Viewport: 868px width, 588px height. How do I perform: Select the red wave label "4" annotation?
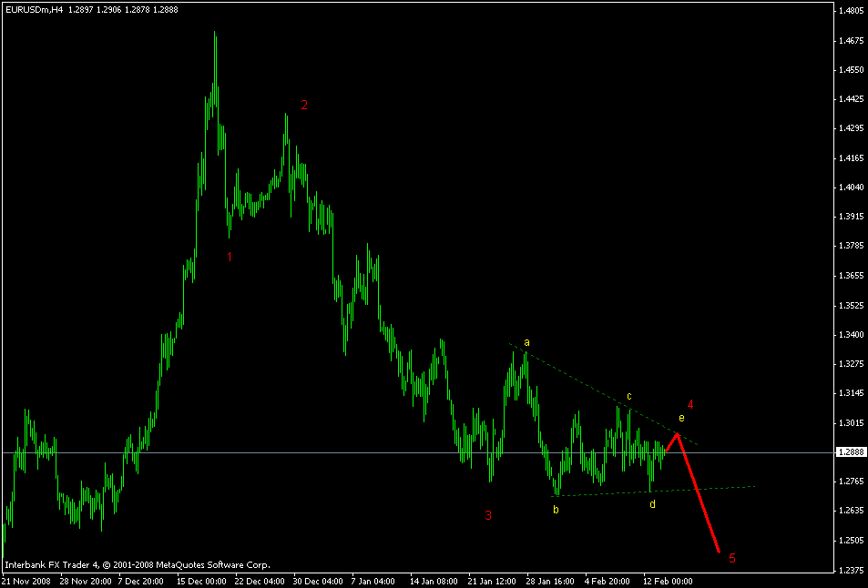click(689, 403)
